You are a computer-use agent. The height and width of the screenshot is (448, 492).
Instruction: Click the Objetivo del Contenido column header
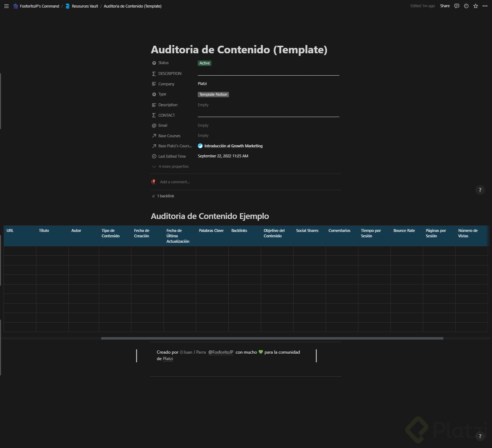(x=277, y=236)
